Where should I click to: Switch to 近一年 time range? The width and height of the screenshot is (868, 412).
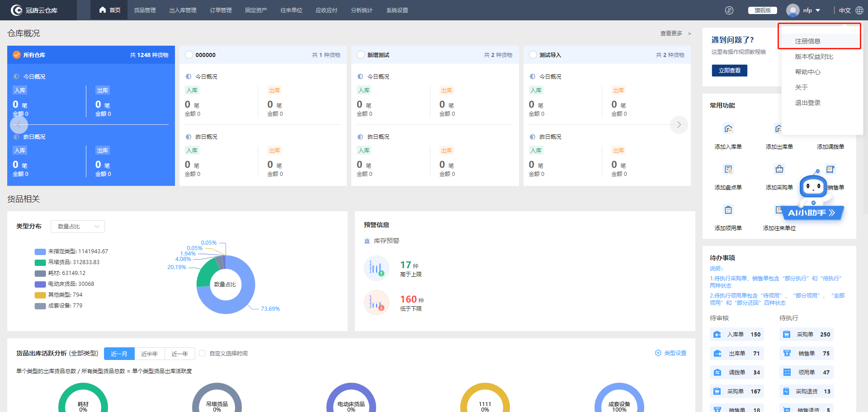[x=180, y=354]
